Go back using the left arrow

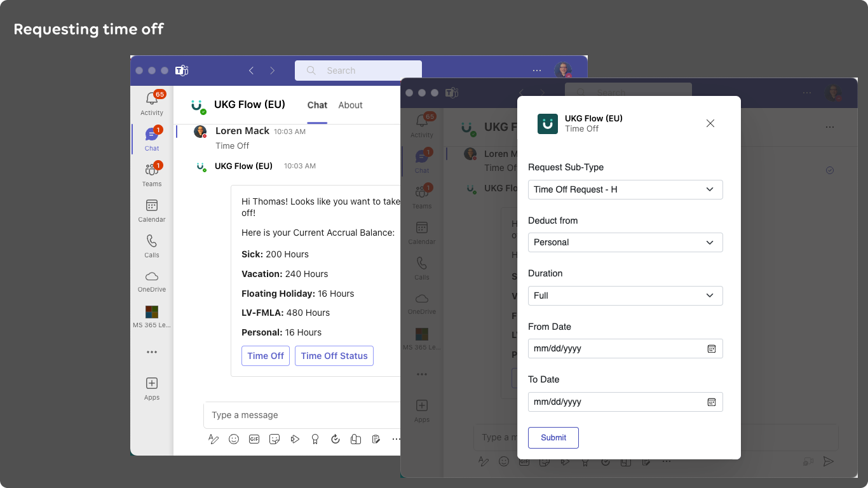[x=252, y=71]
